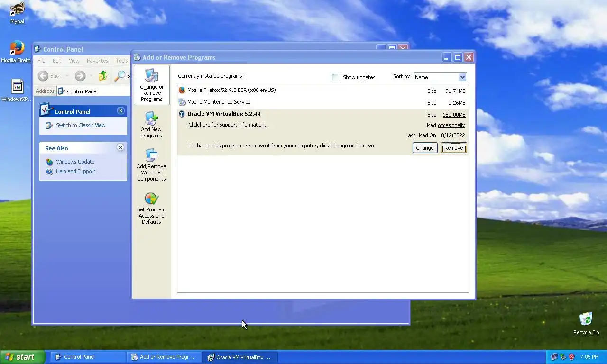Click the Oracle VM VirtualBox 5.2.44 title

224,114
